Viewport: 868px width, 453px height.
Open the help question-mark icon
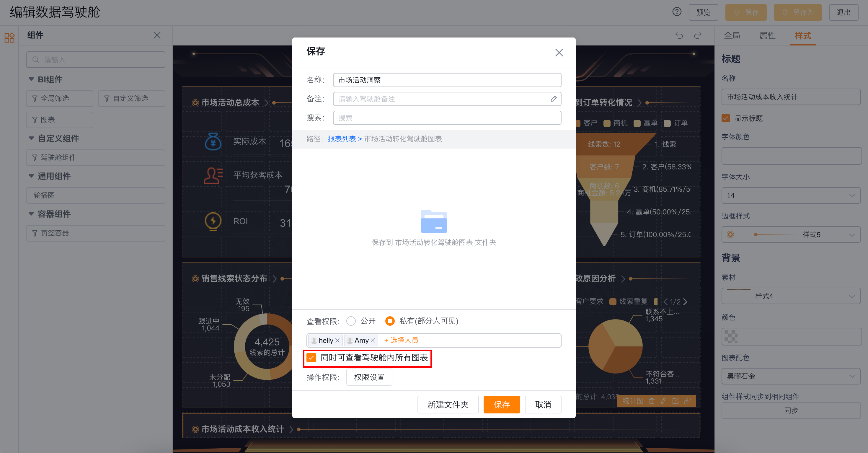pos(677,12)
